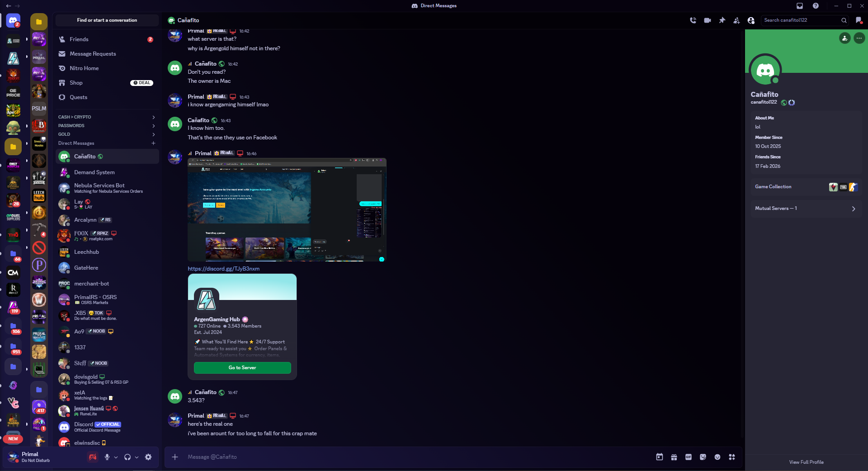The height and width of the screenshot is (471, 868).
Task: Open the Friends tab
Action: [x=107, y=39]
